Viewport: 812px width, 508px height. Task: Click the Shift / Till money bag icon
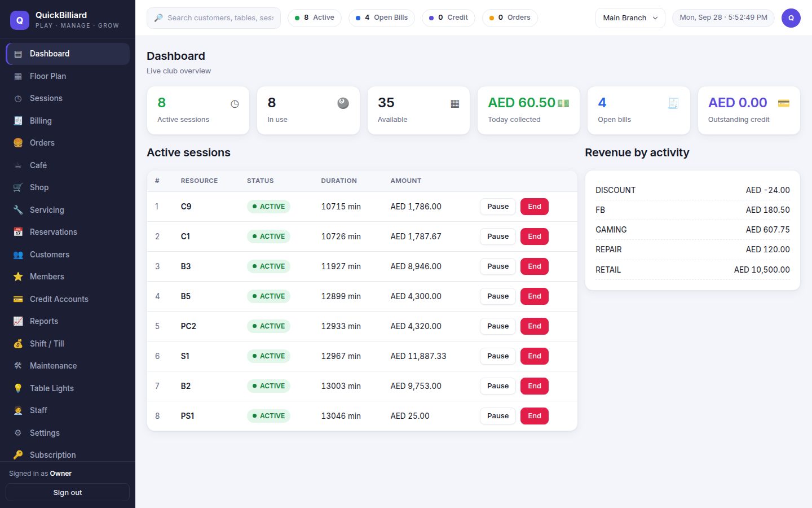coord(18,344)
